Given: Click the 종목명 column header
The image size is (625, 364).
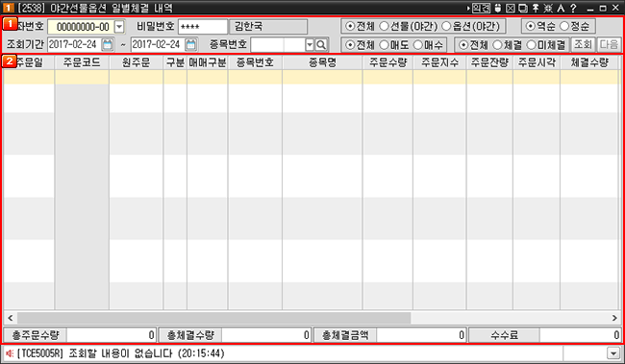Looking at the screenshot, I should point(322,62).
